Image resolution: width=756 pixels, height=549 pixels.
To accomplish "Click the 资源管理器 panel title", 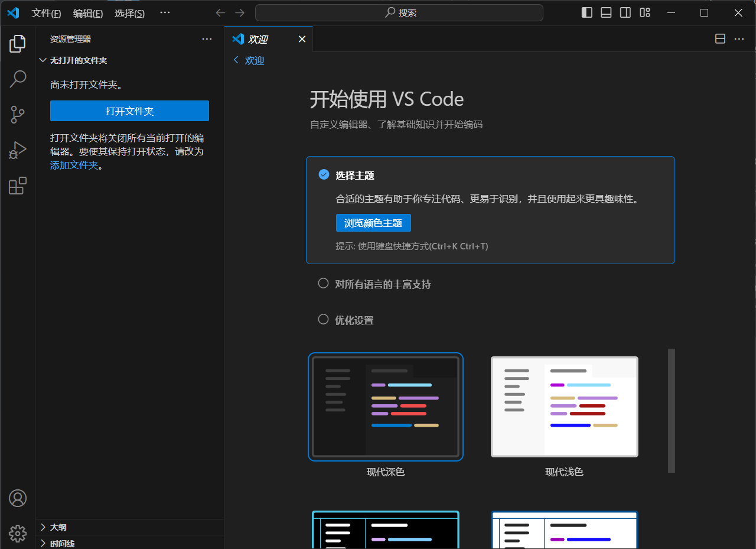I will pyautogui.click(x=70, y=39).
